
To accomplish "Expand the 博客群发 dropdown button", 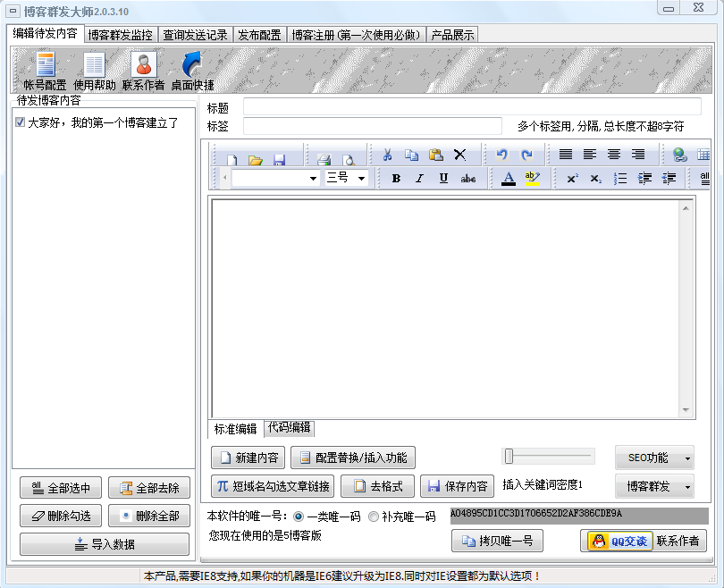I will coord(686,487).
